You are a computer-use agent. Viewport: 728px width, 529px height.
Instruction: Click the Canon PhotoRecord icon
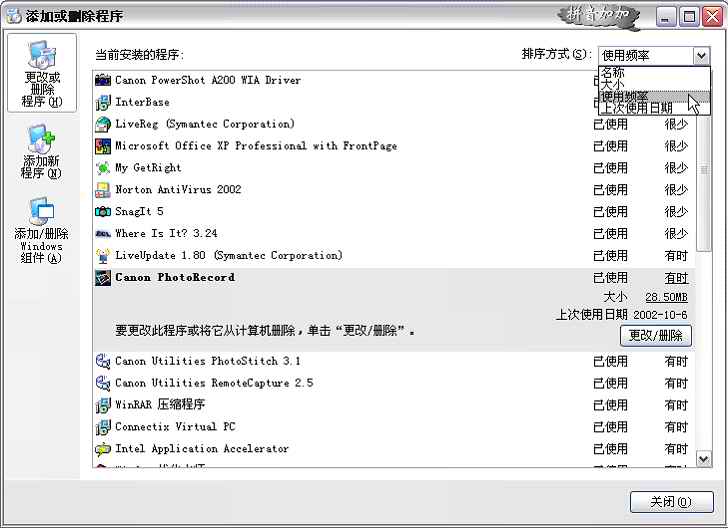103,278
